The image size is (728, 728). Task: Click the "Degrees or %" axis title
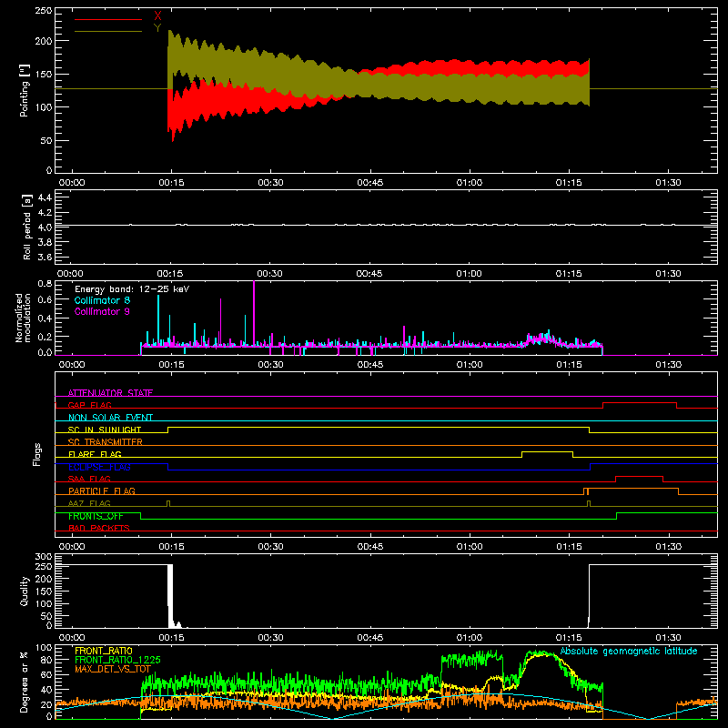tap(25, 682)
